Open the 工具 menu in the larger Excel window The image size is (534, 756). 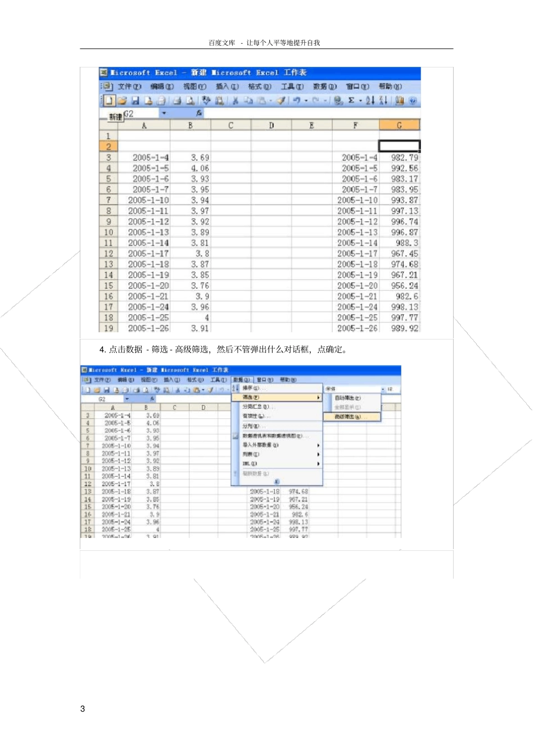click(x=292, y=87)
